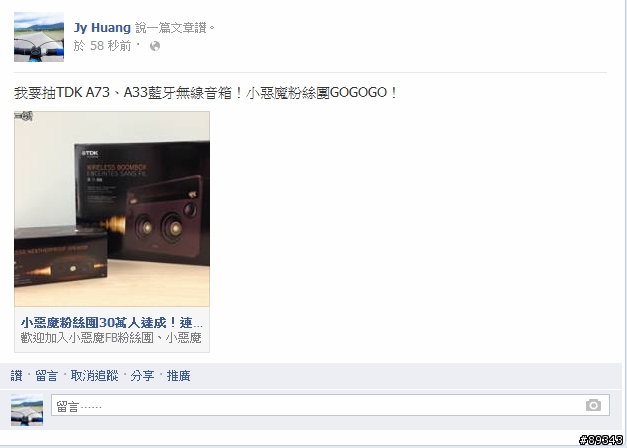Viewport: 627px width, 448px height.
Task: Click the 歡迎加入小惡魔FB粉絲團 description text
Action: click(x=111, y=338)
